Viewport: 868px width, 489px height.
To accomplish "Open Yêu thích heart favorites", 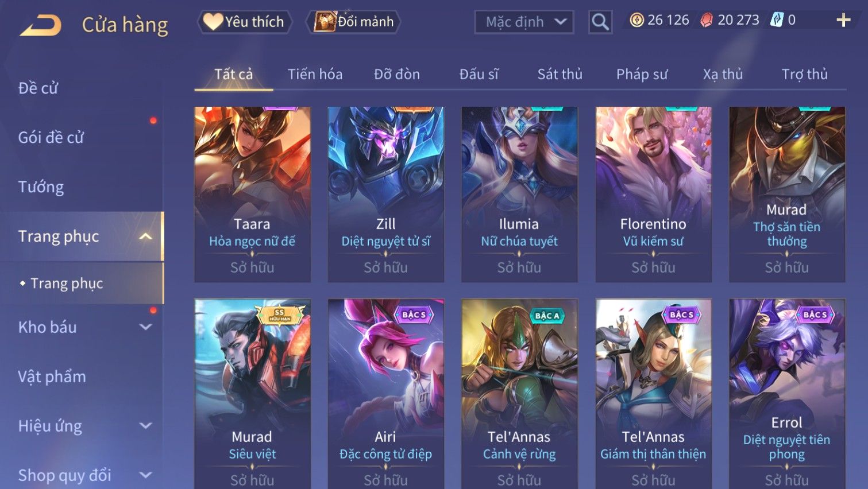I will (245, 22).
